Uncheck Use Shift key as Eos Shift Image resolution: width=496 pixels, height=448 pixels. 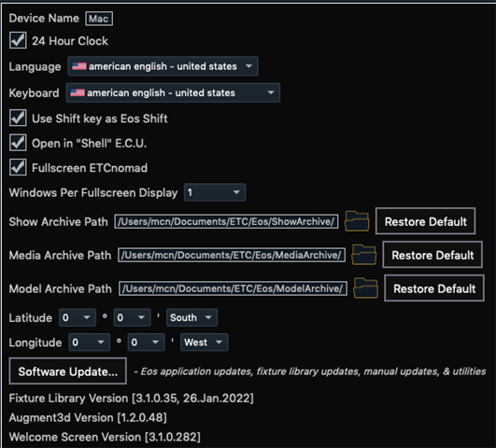click(18, 118)
